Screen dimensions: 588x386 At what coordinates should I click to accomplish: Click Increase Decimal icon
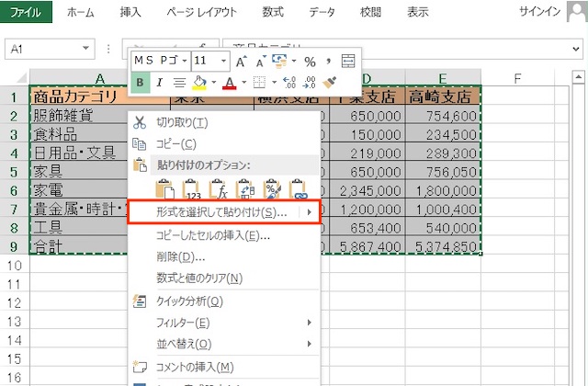coord(289,82)
